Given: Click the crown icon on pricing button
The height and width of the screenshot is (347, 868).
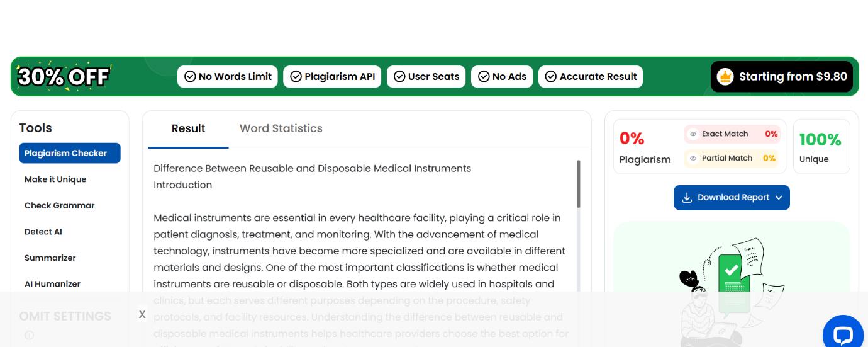Looking at the screenshot, I should coord(725,77).
